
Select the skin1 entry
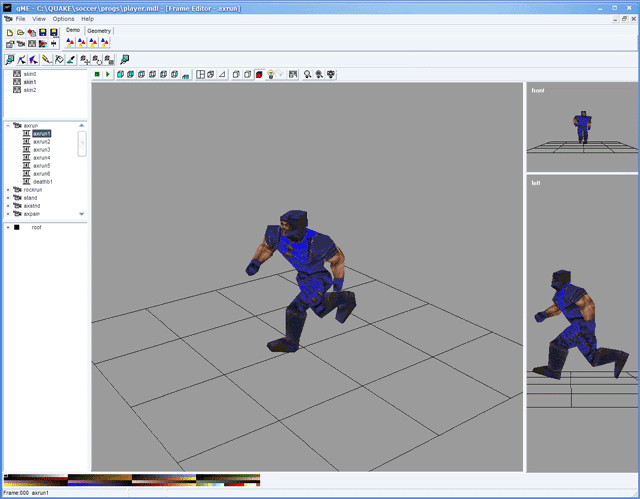point(30,82)
